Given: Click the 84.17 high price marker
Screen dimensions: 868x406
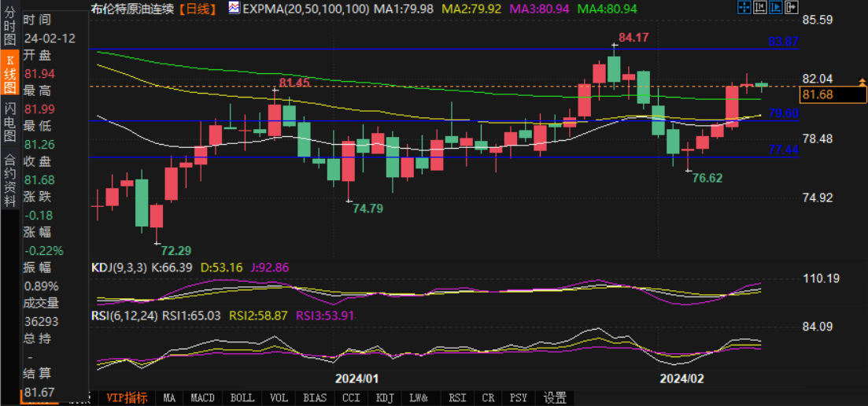Looking at the screenshot, I should (x=633, y=38).
